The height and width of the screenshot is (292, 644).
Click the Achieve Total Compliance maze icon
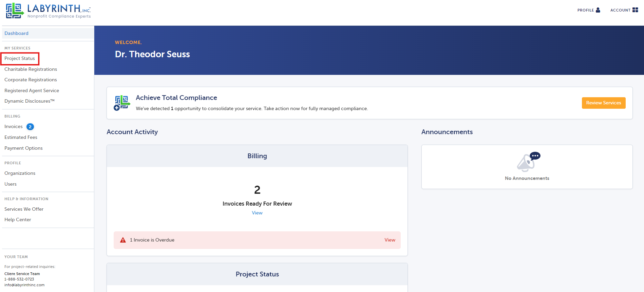click(122, 103)
